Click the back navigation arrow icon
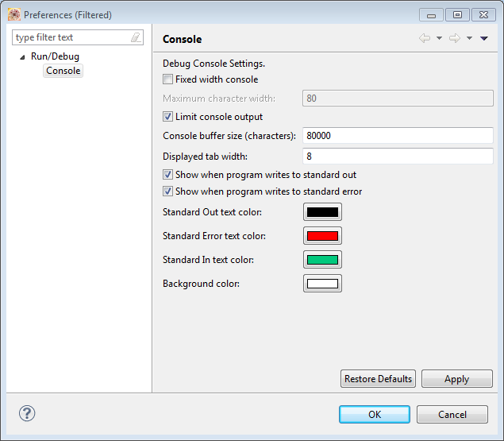Viewport: 504px width, 441px height. pos(425,38)
